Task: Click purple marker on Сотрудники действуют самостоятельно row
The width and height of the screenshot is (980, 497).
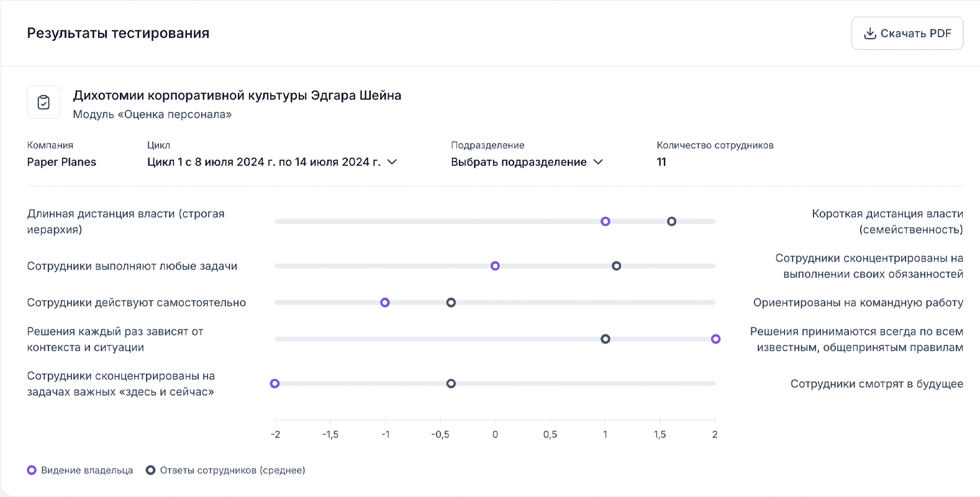Action: (x=385, y=303)
